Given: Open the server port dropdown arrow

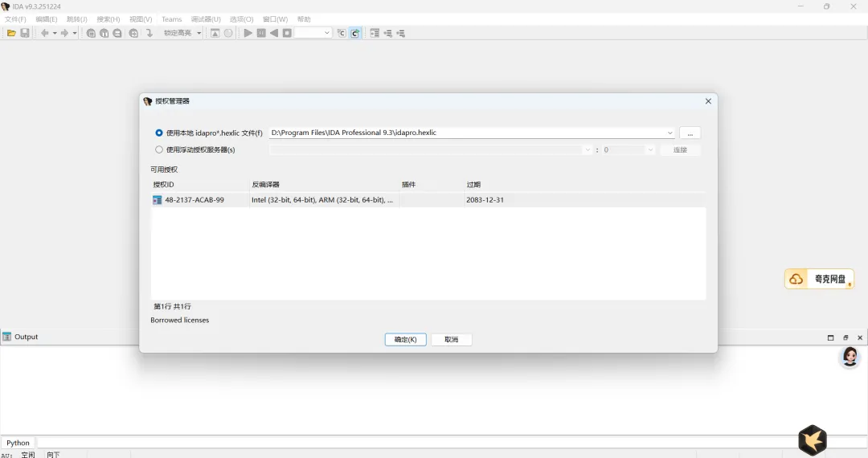Looking at the screenshot, I should click(650, 150).
